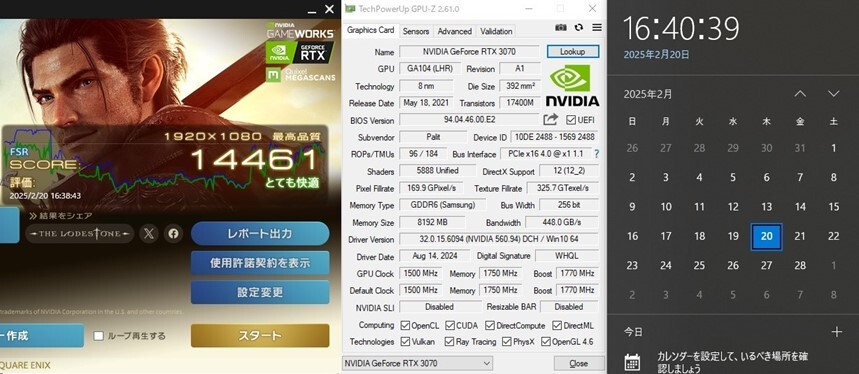Image resolution: width=859 pixels, height=374 pixels.
Task: Click the スタート button
Action: [260, 336]
